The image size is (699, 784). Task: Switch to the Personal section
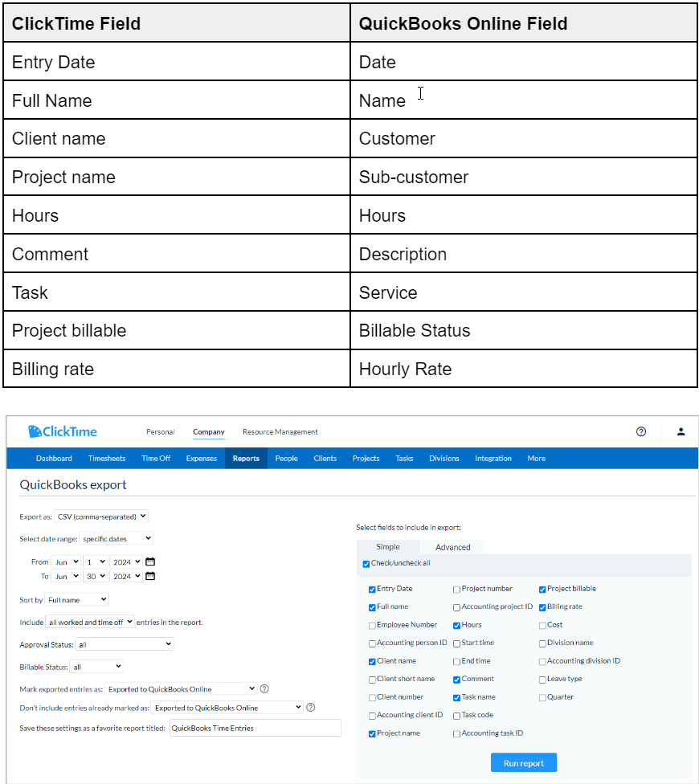pos(160,431)
